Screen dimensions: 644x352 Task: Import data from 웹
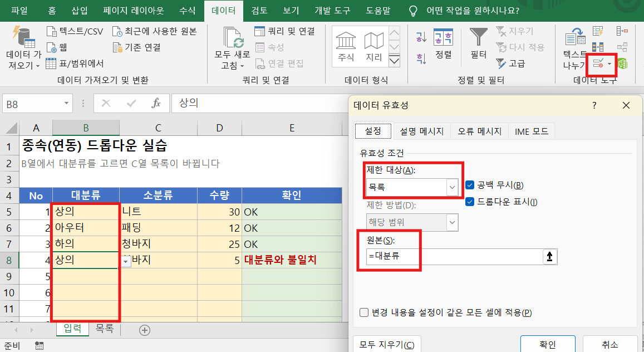pos(57,47)
